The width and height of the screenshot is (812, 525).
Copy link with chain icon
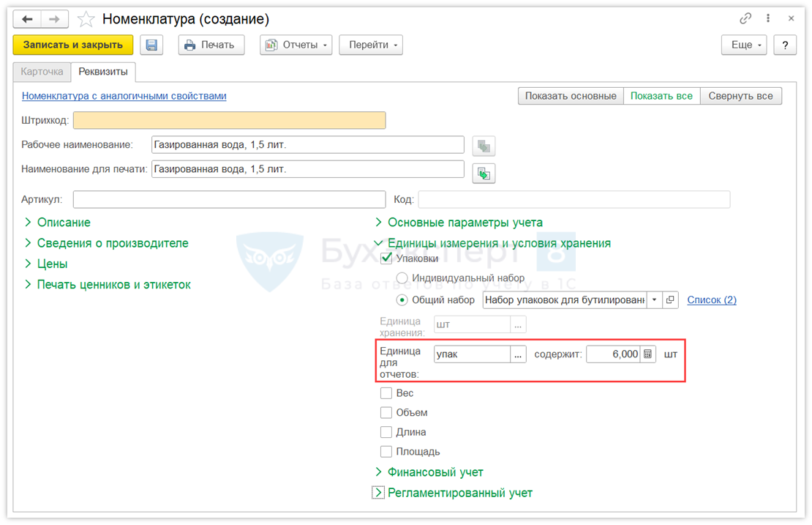click(745, 18)
